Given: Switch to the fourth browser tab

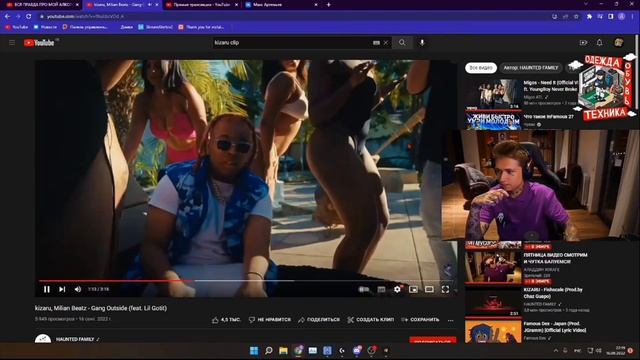Looking at the screenshot, I should [x=281, y=5].
